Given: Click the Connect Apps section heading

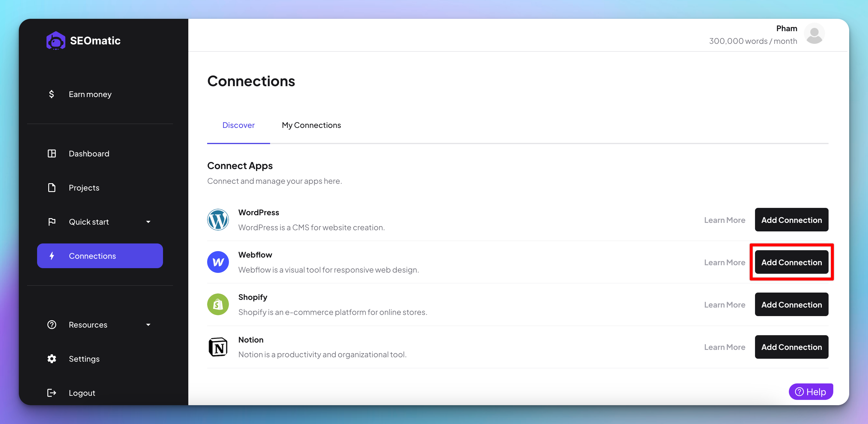Looking at the screenshot, I should [240, 166].
